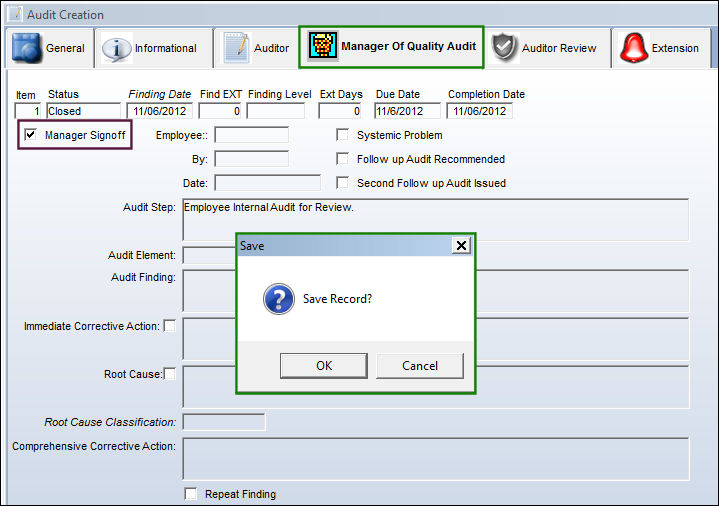Click the Comprehensive Corrective Action text area
The width and height of the screenshot is (719, 506).
click(436, 459)
